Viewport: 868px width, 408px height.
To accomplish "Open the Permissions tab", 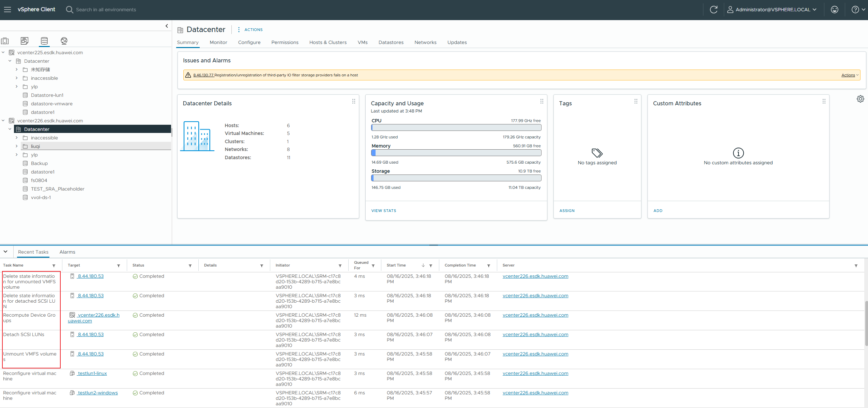I will tap(285, 42).
